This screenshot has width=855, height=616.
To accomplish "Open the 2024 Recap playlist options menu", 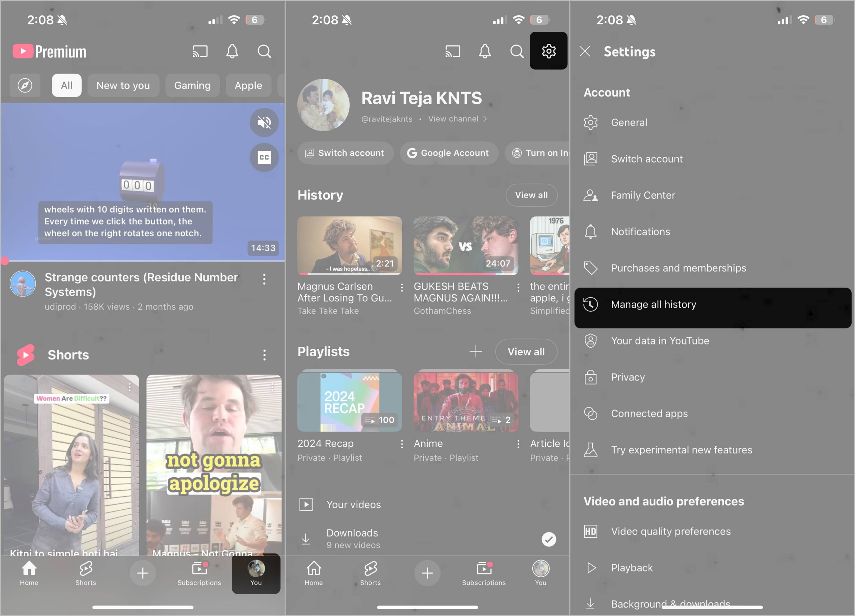I will pos(402,444).
